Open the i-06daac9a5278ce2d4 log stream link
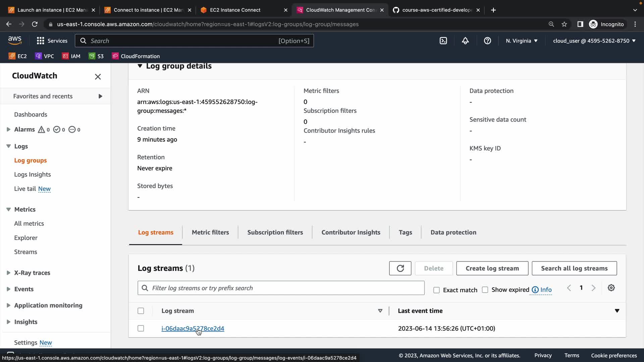644x362 pixels. [x=193, y=328]
